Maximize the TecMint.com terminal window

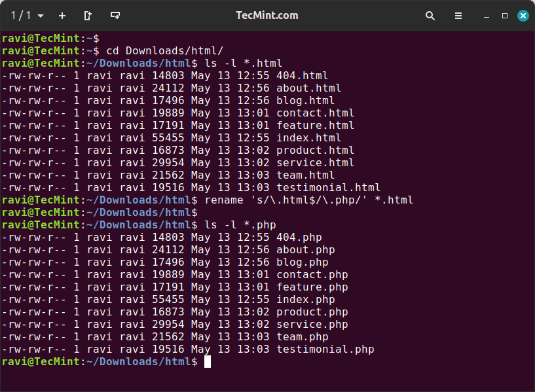pyautogui.click(x=505, y=16)
